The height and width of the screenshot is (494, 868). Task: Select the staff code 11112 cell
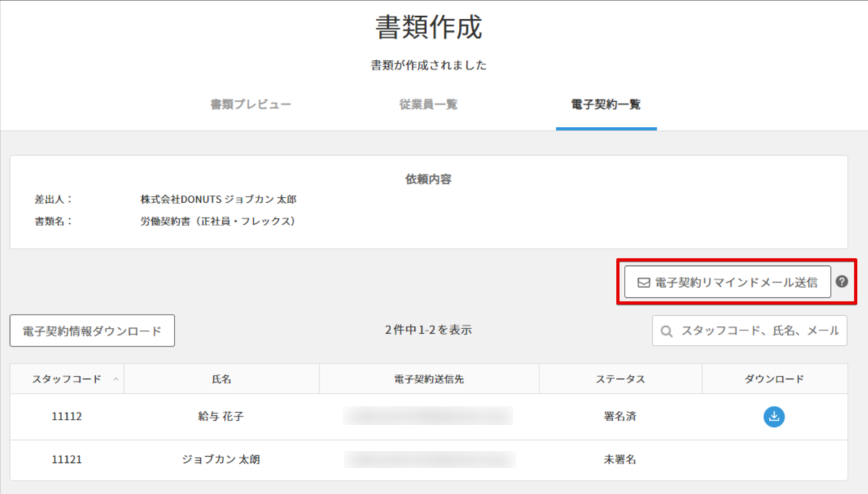pyautogui.click(x=66, y=416)
